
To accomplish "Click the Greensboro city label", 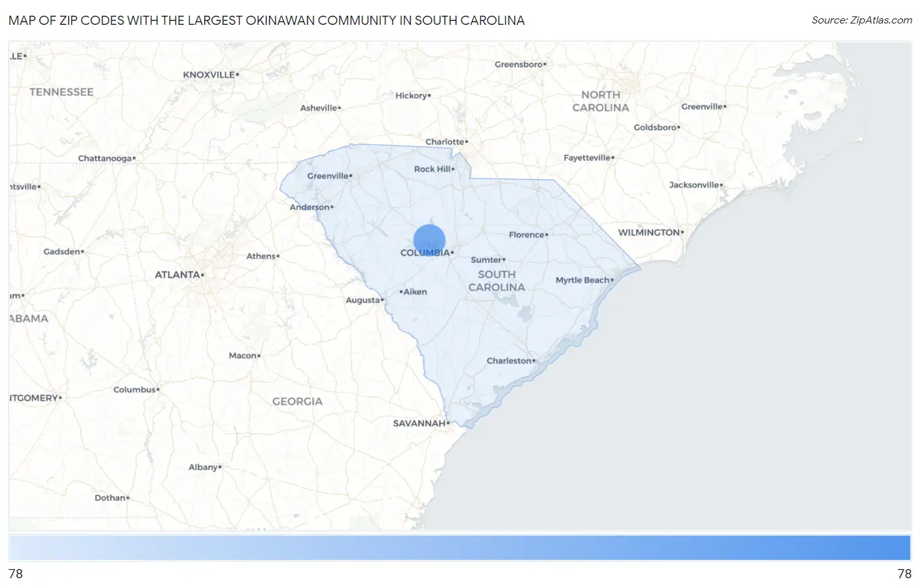I will coord(519,64).
